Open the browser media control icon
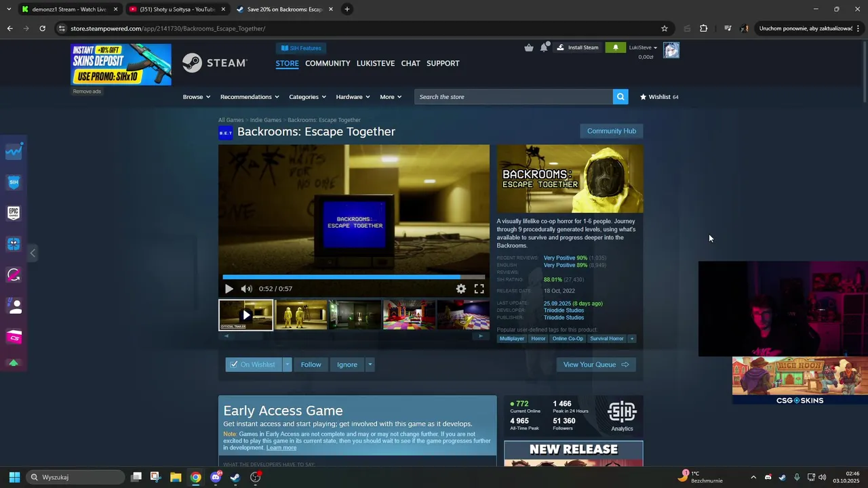This screenshot has width=868, height=488. tap(728, 28)
